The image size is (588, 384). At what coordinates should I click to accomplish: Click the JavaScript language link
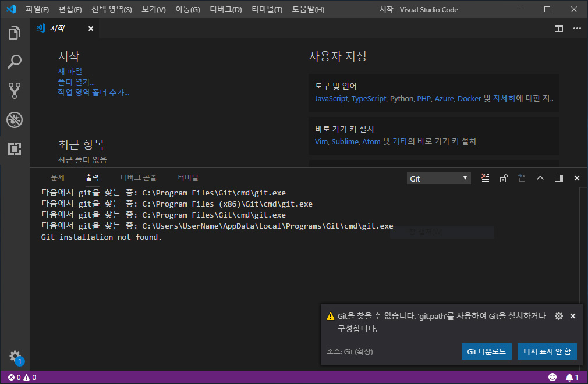pos(331,98)
